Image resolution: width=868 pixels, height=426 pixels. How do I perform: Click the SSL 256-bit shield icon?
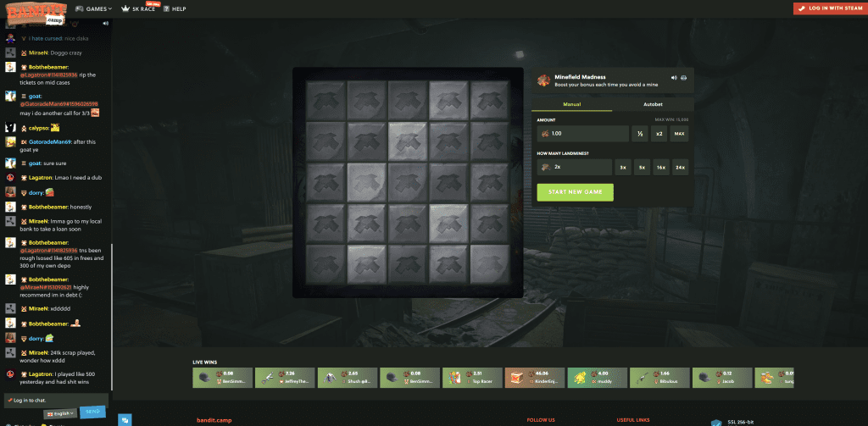[x=717, y=423]
